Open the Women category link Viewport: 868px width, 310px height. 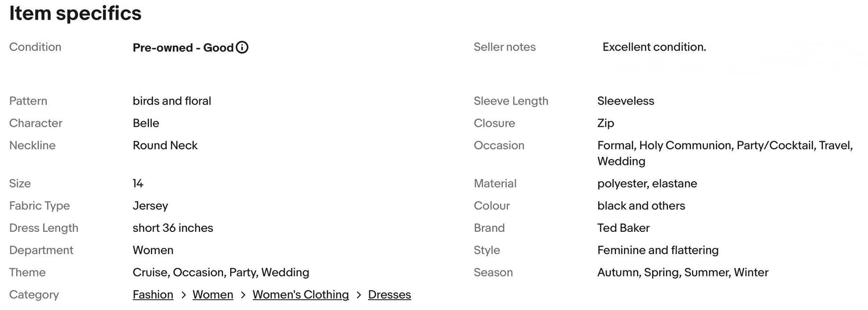pos(213,295)
